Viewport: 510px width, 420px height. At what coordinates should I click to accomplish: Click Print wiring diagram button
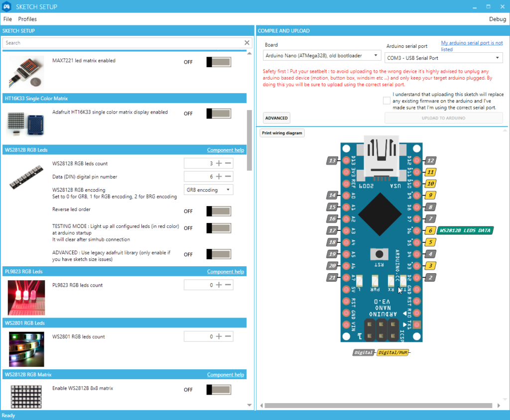(x=282, y=133)
